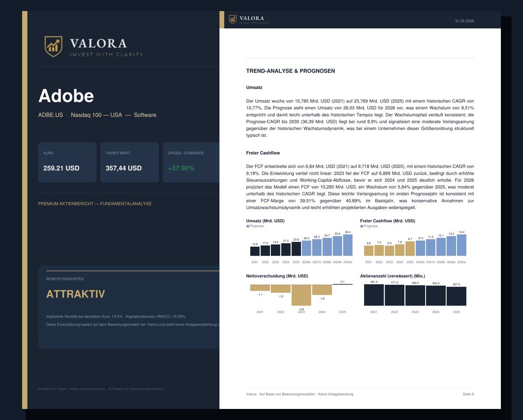Image resolution: width=523 pixels, height=420 pixels.
Task: Click the 2023 share count bar labeled 459.0
Action: pos(415,296)
